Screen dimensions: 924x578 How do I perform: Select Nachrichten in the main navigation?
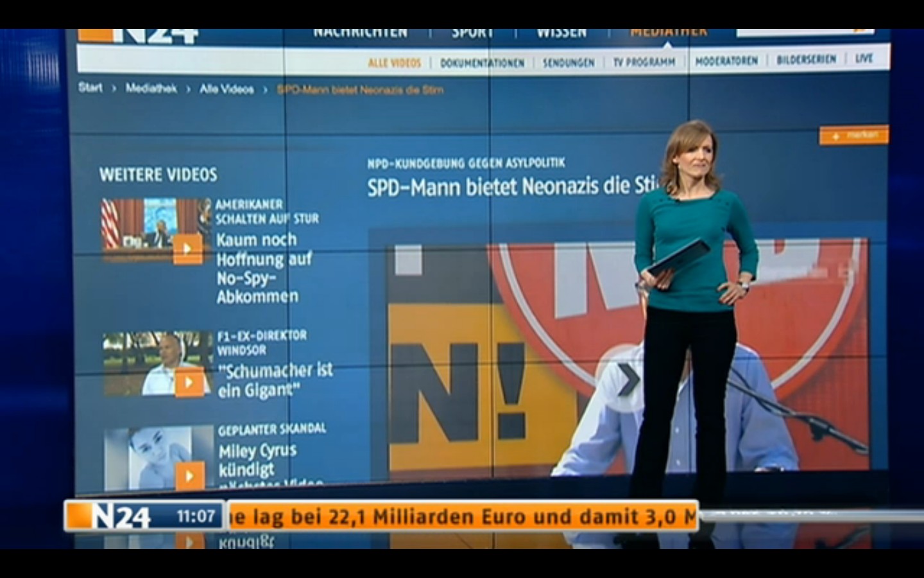[x=360, y=32]
